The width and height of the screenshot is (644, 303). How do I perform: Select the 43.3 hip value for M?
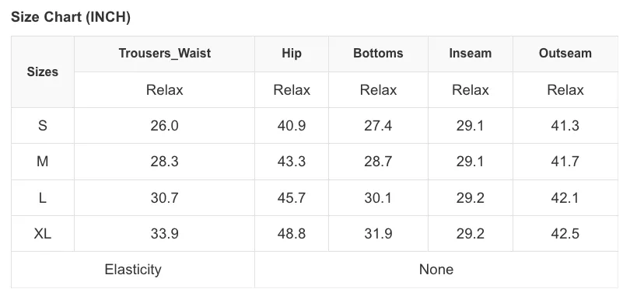292,162
